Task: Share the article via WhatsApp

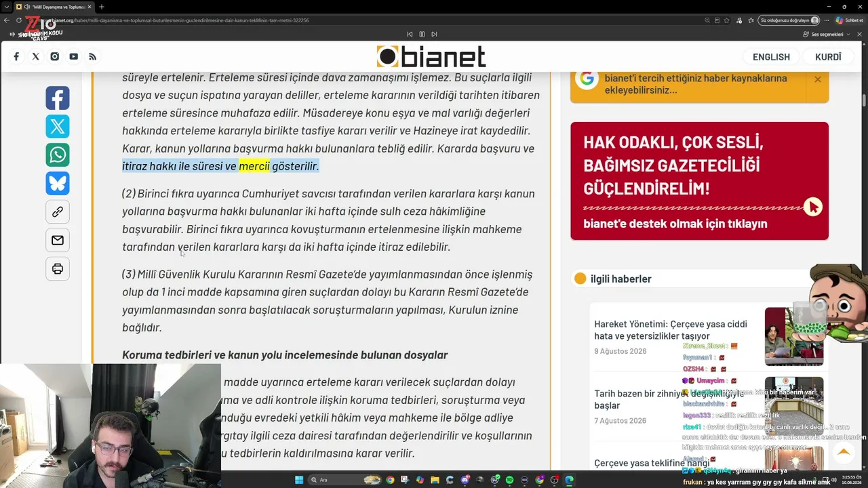Action: point(58,155)
